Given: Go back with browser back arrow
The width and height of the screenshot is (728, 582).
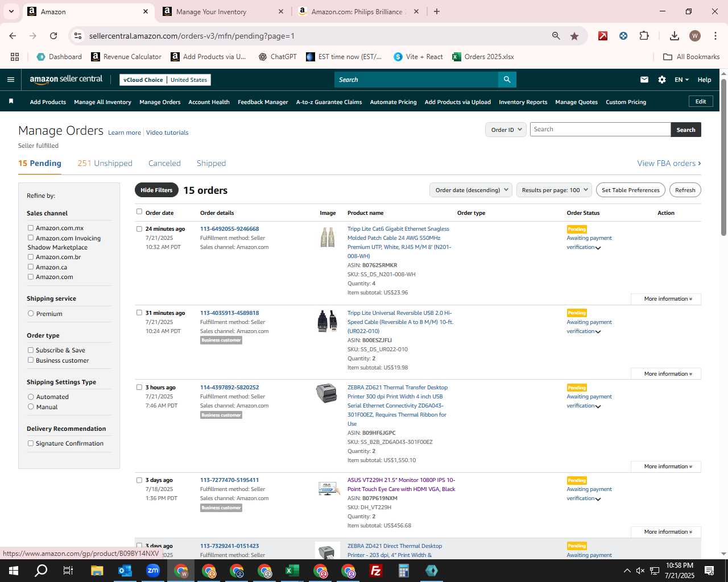Looking at the screenshot, I should (x=13, y=36).
